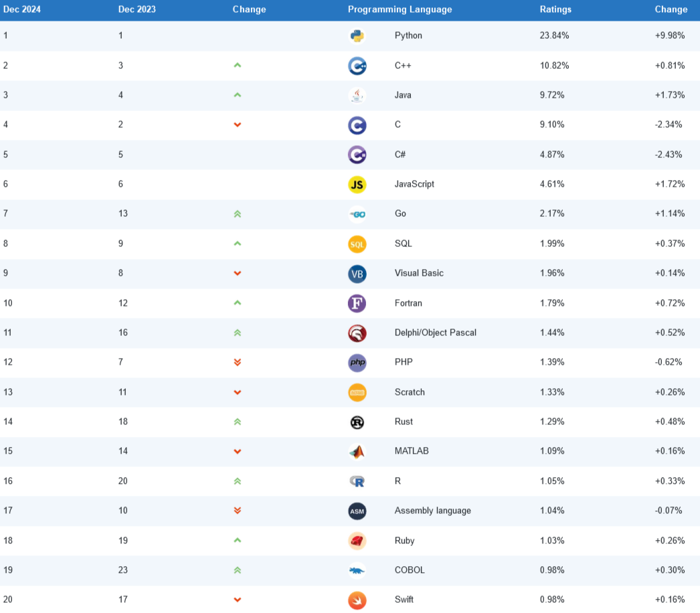The image size is (700, 613).
Task: Click the red double-down arrow beside PHP
Action: pos(237,363)
